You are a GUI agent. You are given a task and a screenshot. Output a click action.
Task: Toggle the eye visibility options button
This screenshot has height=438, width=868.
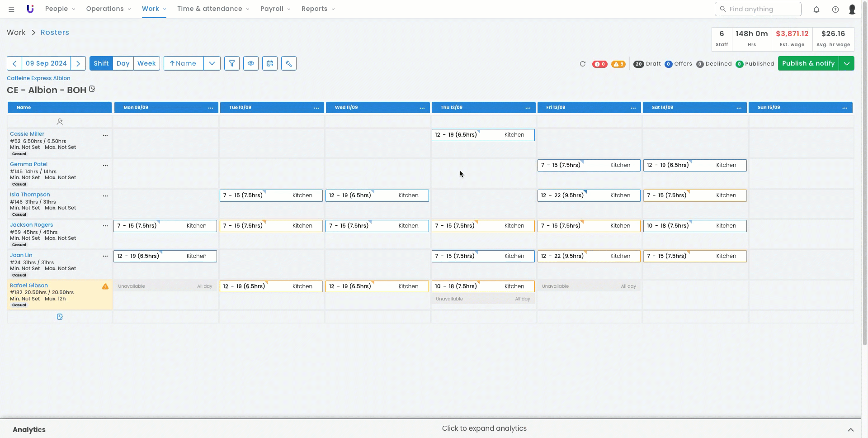click(251, 63)
